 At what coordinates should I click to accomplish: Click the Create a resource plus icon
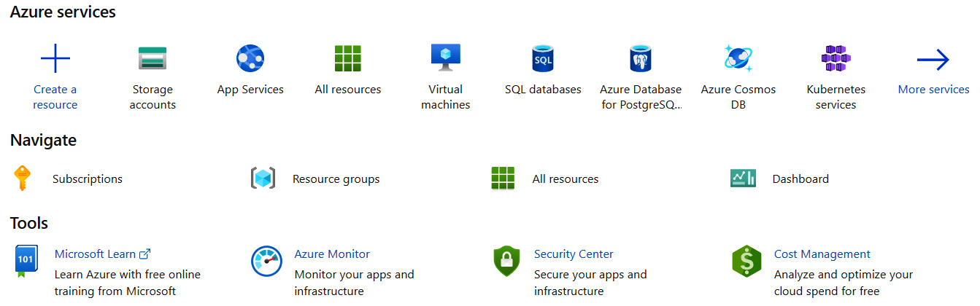(x=55, y=58)
